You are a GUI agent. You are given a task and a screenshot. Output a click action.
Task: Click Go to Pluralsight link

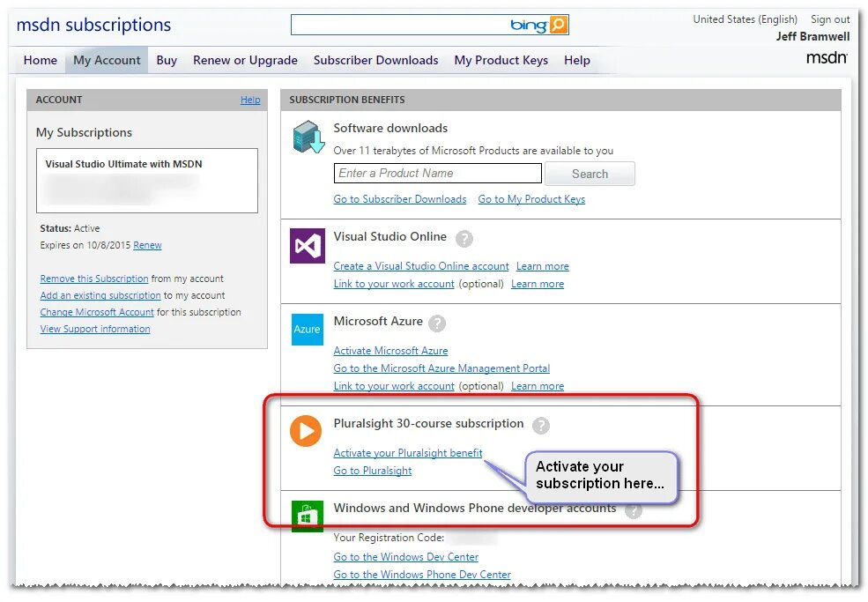pyautogui.click(x=373, y=471)
